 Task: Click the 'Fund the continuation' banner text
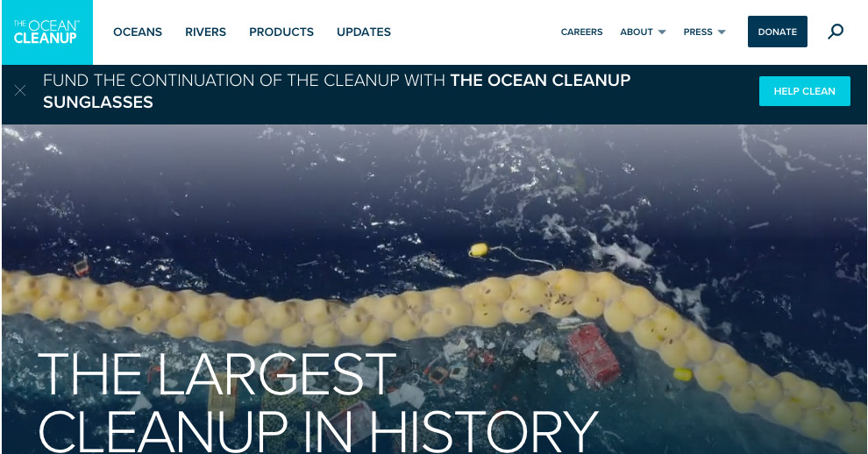pos(244,81)
